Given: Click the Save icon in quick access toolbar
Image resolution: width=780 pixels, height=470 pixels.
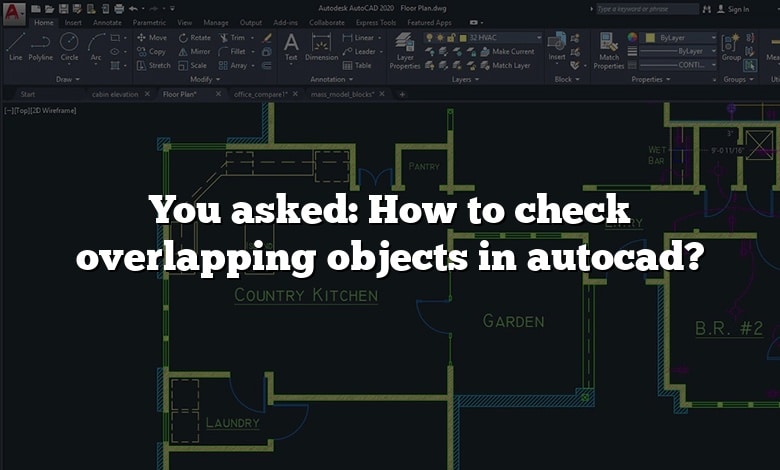Looking at the screenshot, I should [x=63, y=8].
